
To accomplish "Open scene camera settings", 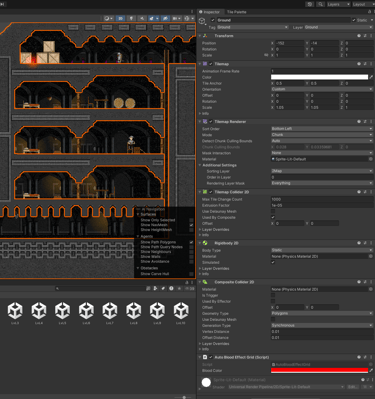I will point(176,18).
